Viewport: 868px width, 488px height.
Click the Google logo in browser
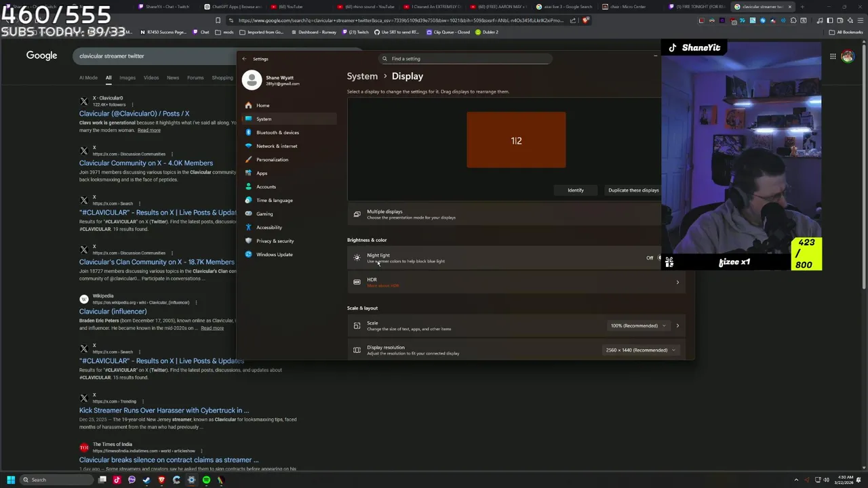click(x=41, y=56)
